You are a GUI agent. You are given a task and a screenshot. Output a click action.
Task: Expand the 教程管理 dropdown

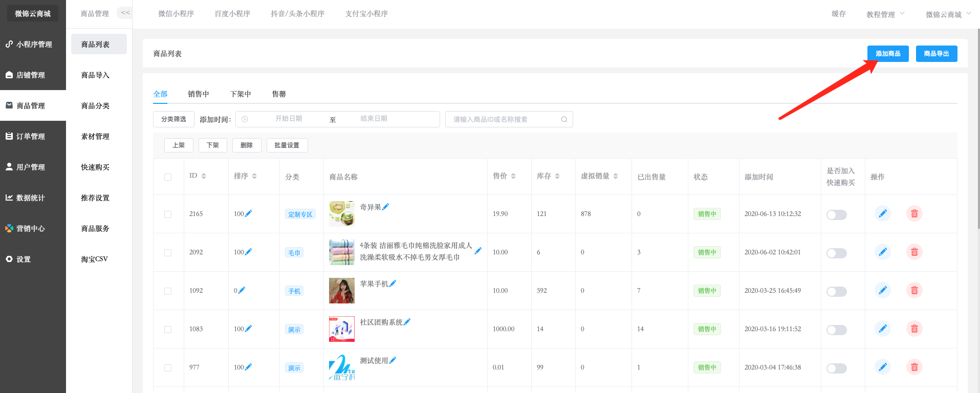pyautogui.click(x=885, y=14)
